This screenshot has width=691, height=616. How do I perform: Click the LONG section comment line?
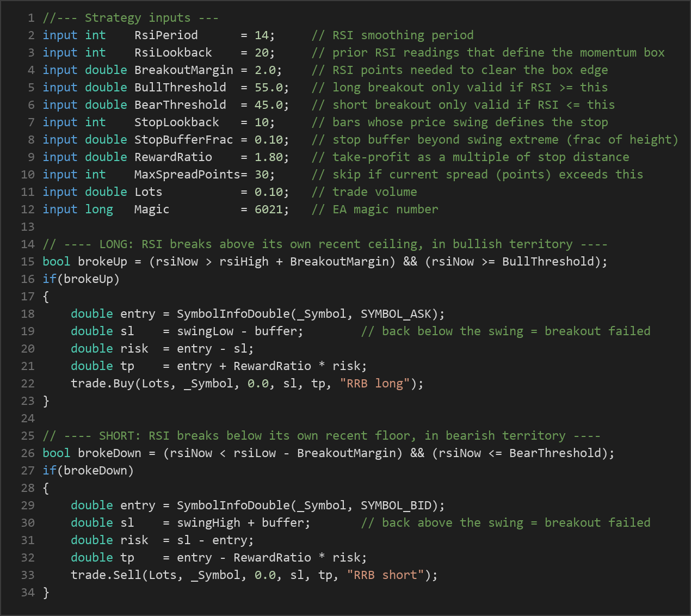(325, 244)
